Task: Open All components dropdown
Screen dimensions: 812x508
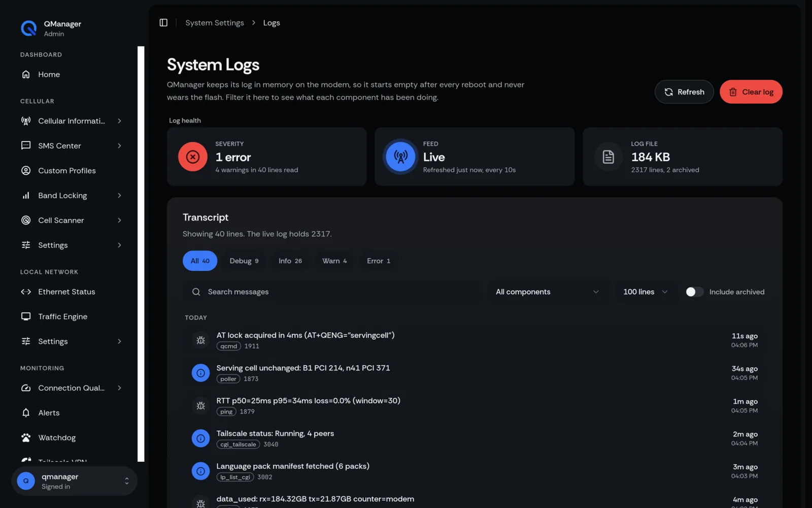Action: pyautogui.click(x=547, y=292)
